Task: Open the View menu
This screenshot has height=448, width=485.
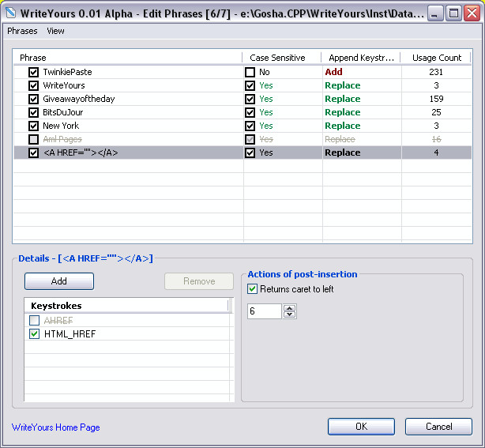Action: (x=55, y=31)
